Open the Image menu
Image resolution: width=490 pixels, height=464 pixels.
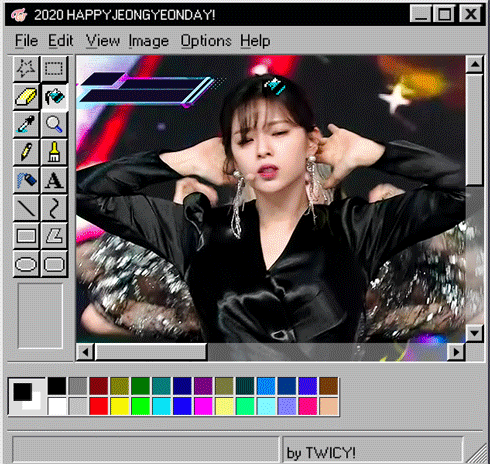click(149, 41)
